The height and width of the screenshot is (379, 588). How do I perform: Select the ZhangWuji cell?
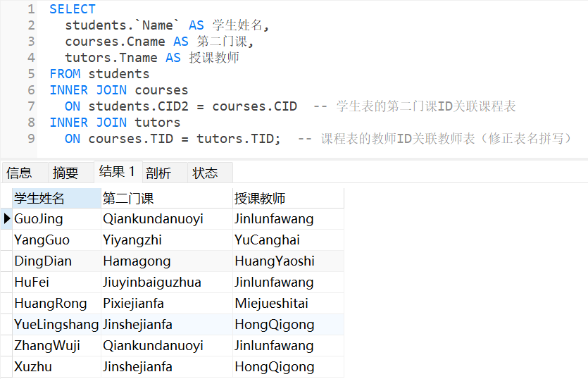56,346
